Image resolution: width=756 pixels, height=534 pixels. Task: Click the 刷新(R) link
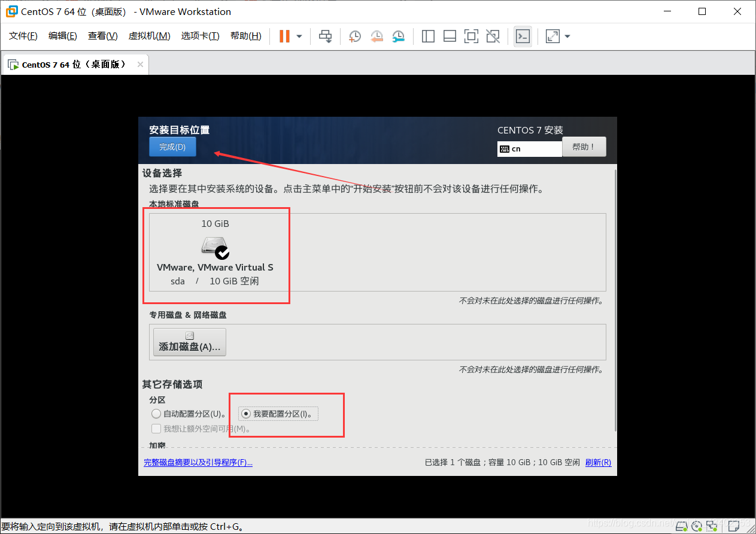point(598,463)
